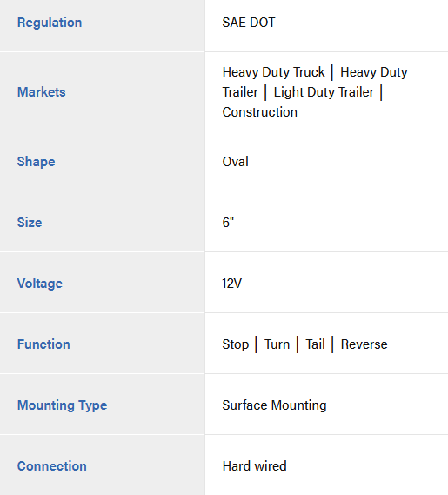Click Light Duty Trailer text
448x495 pixels.
324,92
